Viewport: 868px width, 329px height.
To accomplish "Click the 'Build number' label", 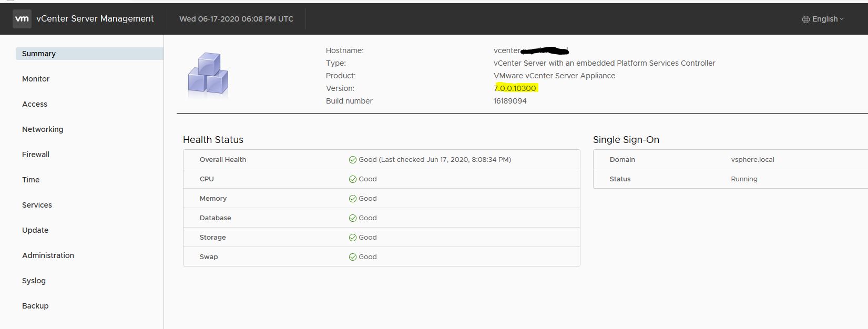I will [x=349, y=101].
